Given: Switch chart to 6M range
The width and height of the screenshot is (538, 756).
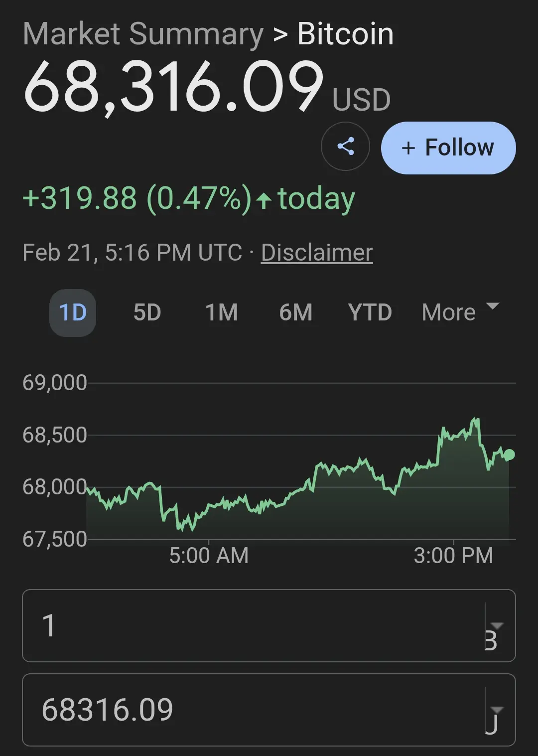Looking at the screenshot, I should coord(295,313).
